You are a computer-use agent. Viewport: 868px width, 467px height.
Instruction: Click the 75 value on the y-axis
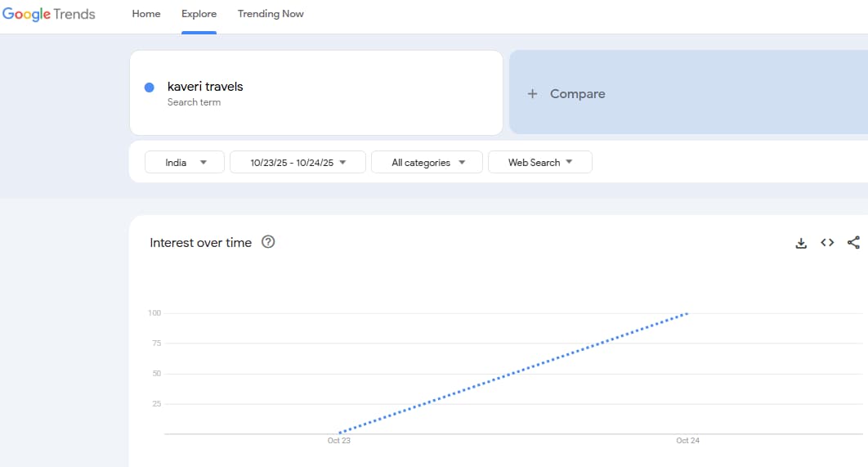tap(157, 344)
